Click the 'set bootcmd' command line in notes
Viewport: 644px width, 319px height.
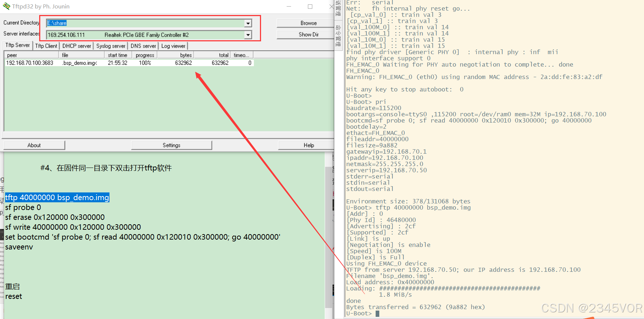143,237
